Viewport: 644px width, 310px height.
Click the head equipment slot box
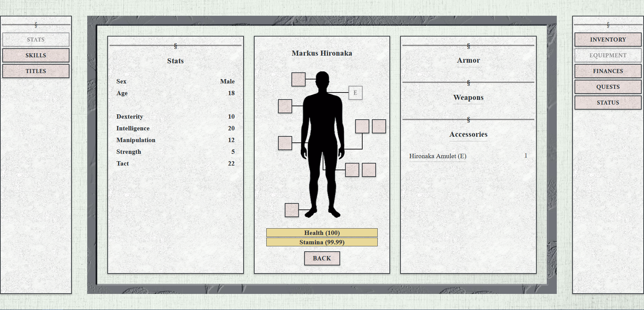(298, 79)
